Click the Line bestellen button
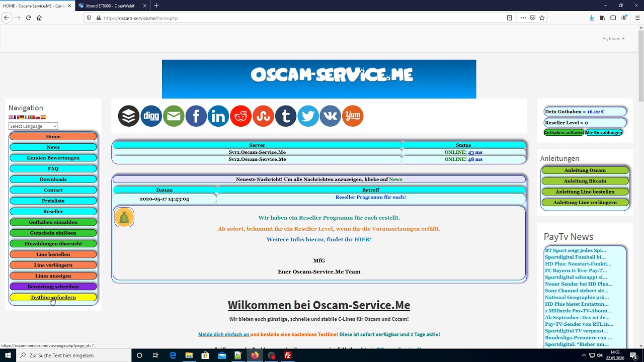The width and height of the screenshot is (644, 362). click(53, 254)
